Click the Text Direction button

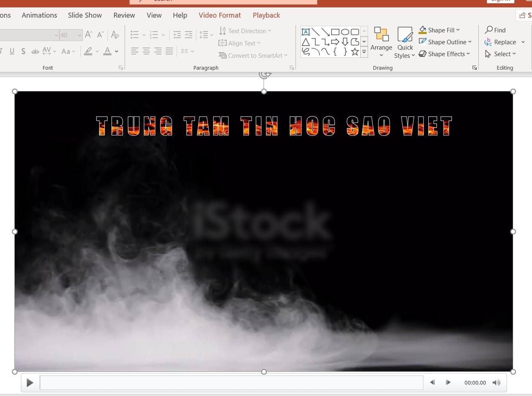click(x=245, y=31)
